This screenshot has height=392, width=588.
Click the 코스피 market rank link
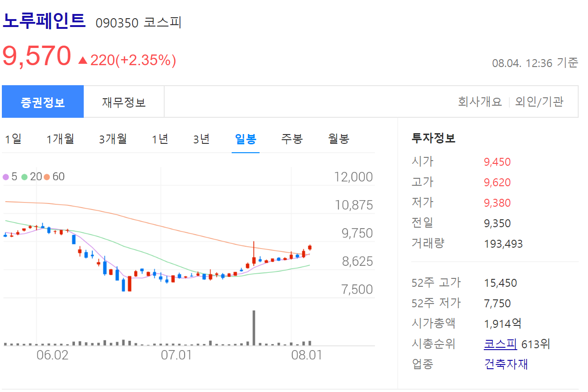click(x=501, y=344)
